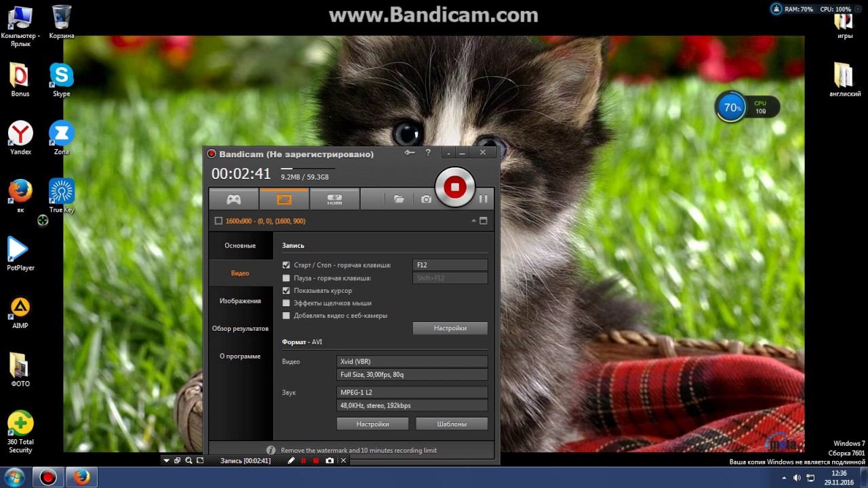Click the F12 hotkey input field

450,265
